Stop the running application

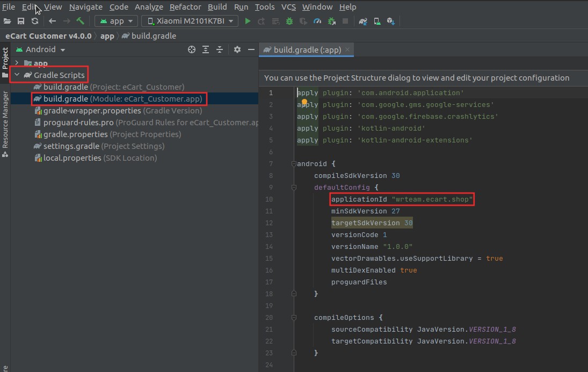[x=345, y=21]
